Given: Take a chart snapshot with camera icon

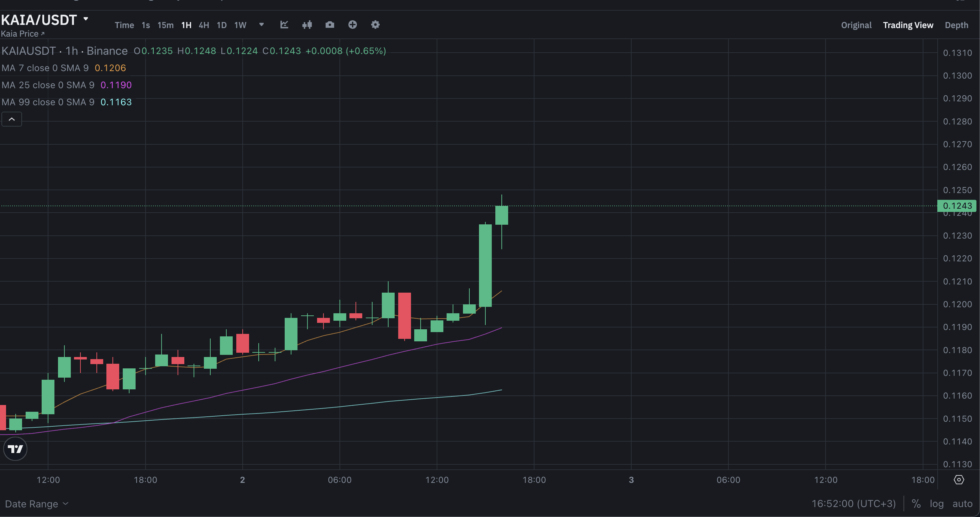Looking at the screenshot, I should 330,25.
